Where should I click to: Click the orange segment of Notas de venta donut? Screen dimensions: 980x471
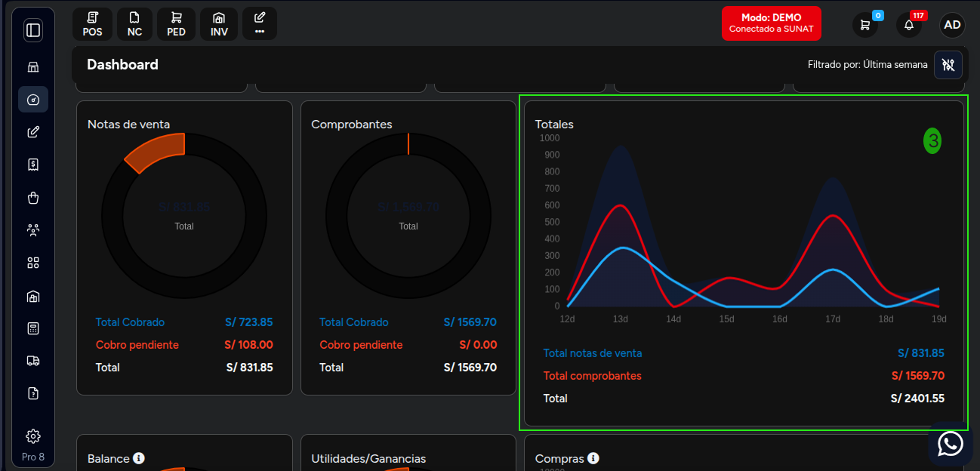tap(157, 152)
